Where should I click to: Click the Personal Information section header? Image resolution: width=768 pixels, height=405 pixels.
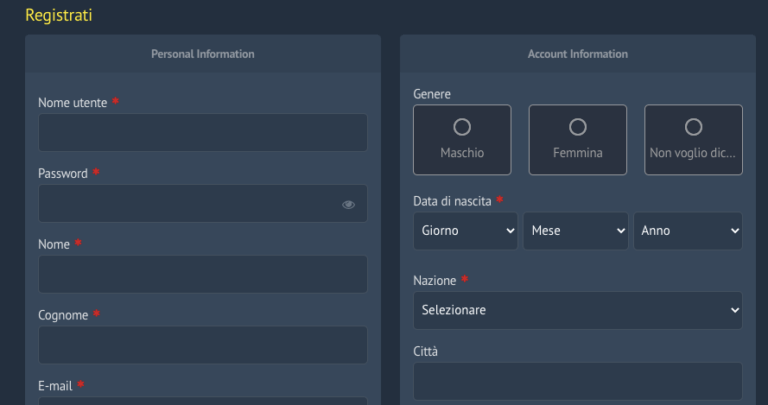click(x=203, y=54)
